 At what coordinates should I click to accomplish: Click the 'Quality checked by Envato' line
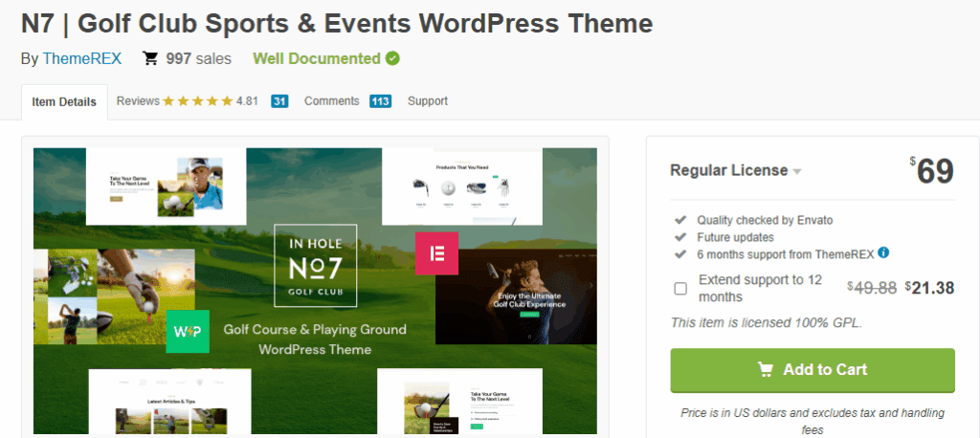pyautogui.click(x=765, y=220)
